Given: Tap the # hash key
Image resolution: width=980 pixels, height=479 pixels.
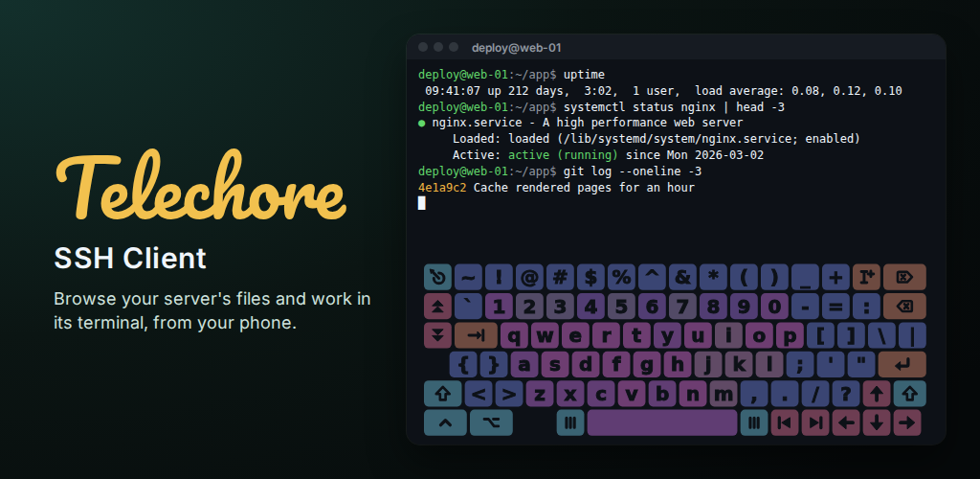Looking at the screenshot, I should (x=560, y=277).
